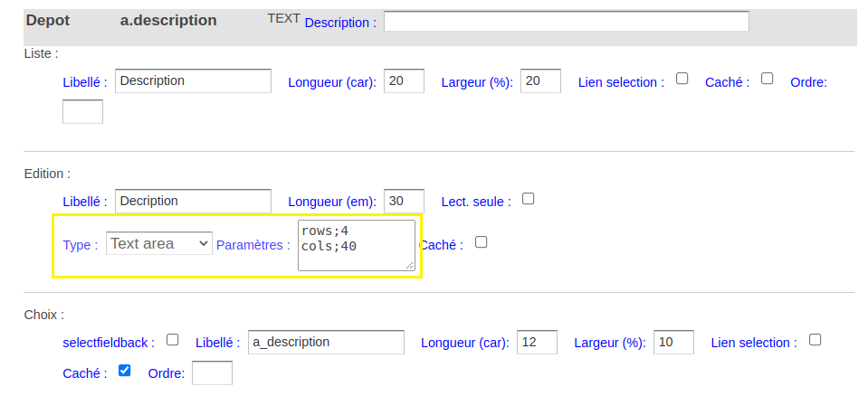This screenshot has height=396, width=868.
Task: Click the top Description text field
Action: (567, 21)
